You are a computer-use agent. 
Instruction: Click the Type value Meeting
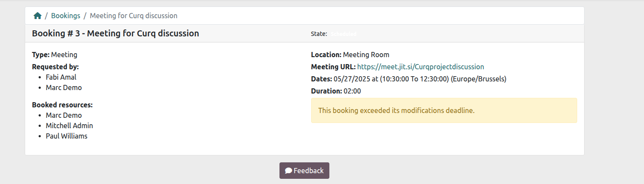[x=64, y=55]
